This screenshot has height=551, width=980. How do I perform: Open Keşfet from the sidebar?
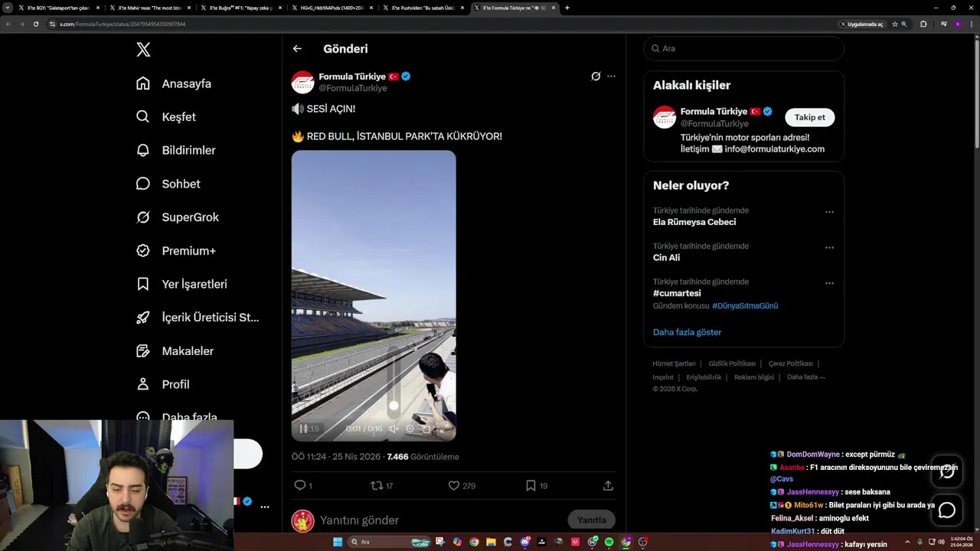coord(166,117)
